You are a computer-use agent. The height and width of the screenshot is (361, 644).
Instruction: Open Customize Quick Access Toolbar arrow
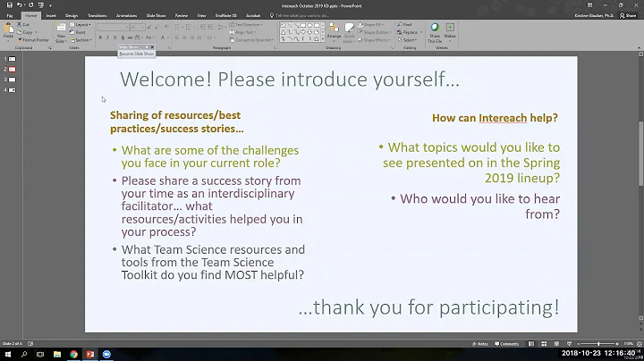coord(50,5)
